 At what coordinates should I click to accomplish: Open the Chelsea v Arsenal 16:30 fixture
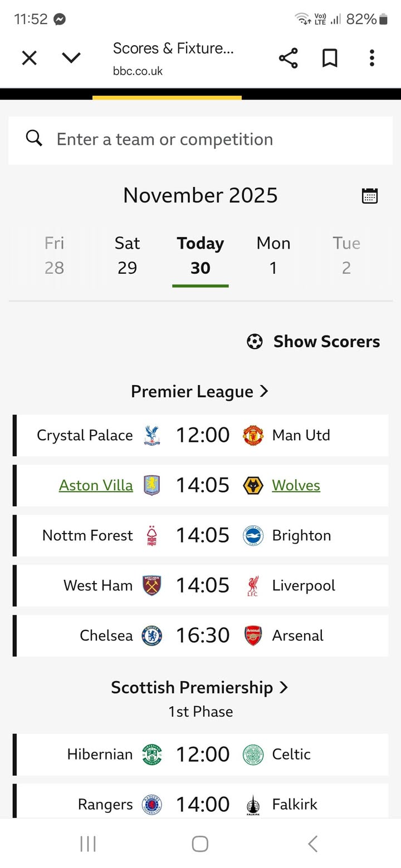coord(203,635)
